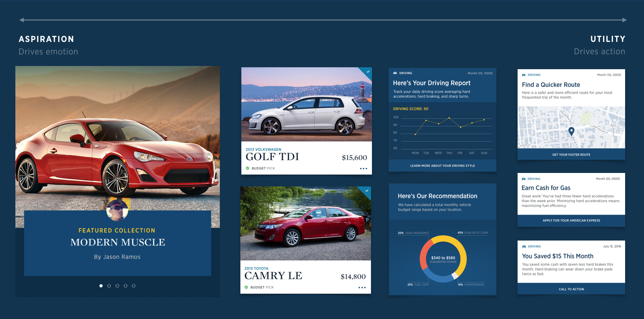Click the July 12, 2016 date
Image resolution: width=644 pixels, height=319 pixels.
(612, 246)
